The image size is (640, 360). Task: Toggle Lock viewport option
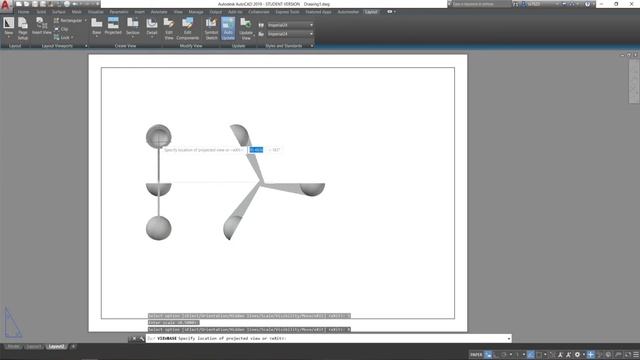(64, 38)
